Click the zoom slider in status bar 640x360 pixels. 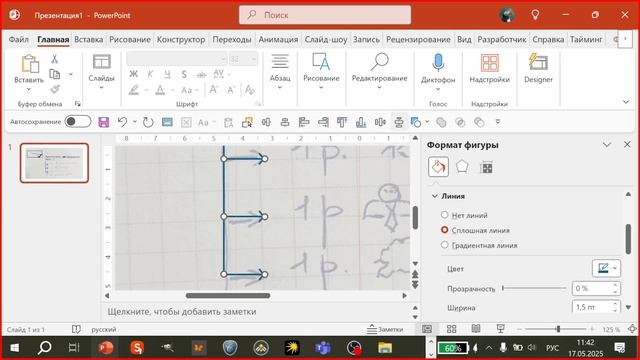pos(556,329)
